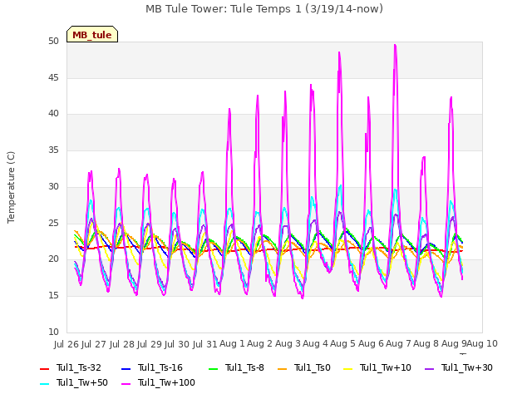
Task: Click the y-axis tick label 15
Action: pyautogui.click(x=53, y=296)
